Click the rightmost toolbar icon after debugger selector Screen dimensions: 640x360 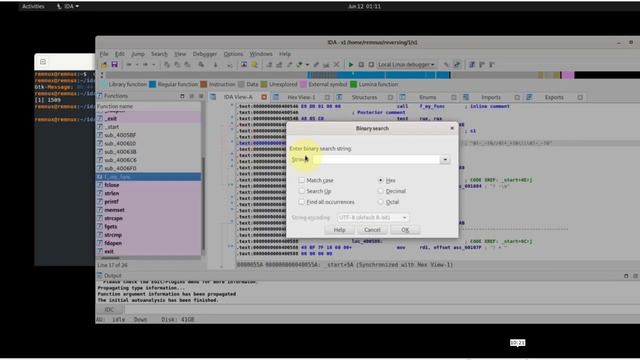(492, 64)
